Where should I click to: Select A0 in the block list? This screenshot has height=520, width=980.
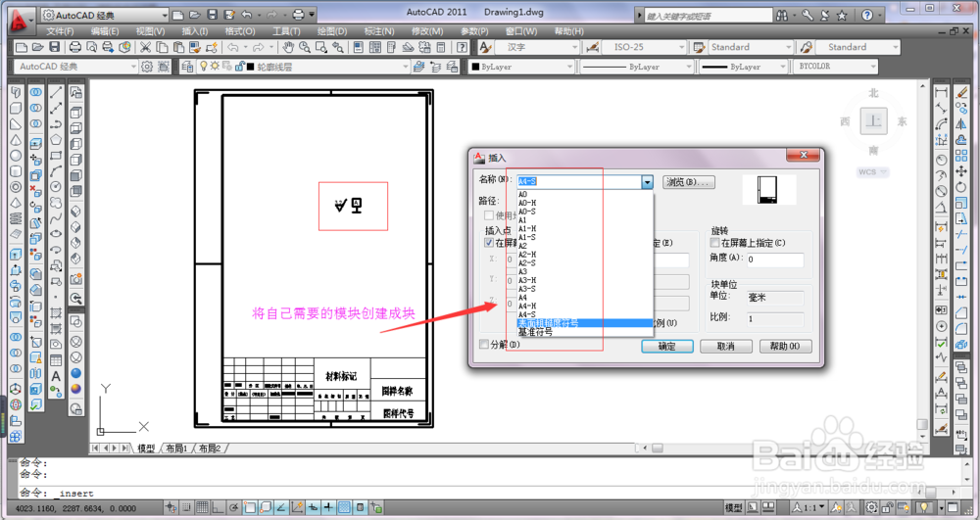pyautogui.click(x=584, y=194)
